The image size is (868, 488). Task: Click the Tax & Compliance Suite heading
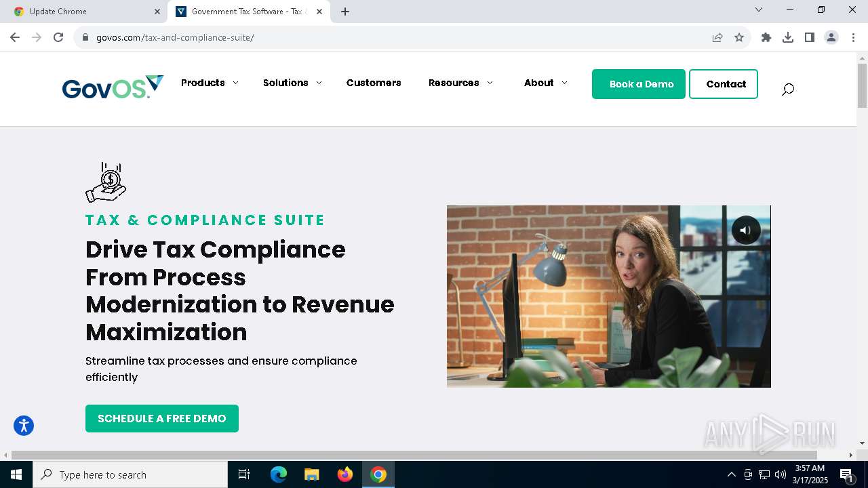[x=205, y=220]
